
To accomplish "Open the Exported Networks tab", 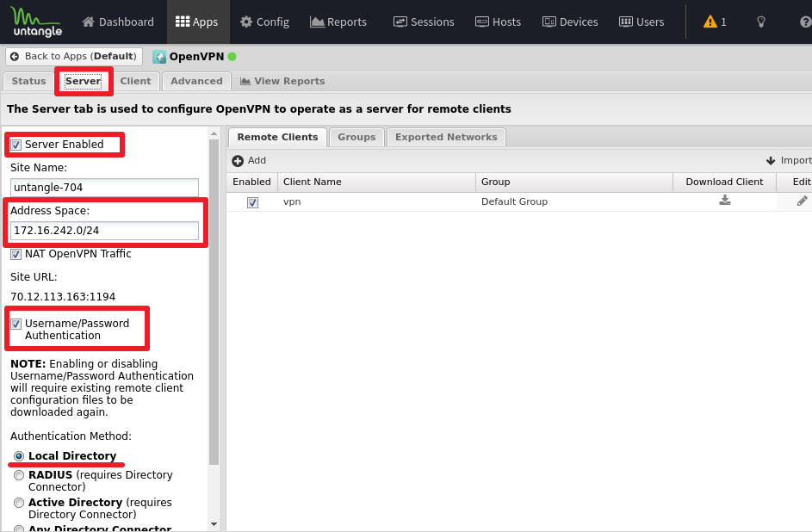I will (x=446, y=137).
